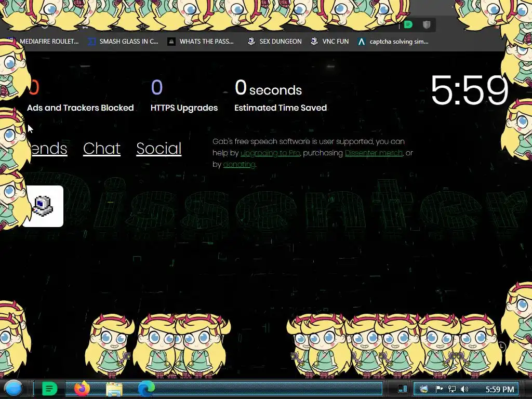Screen dimensions: 532x399
Task: Click the Action Center flag tray icon
Action: 439,389
